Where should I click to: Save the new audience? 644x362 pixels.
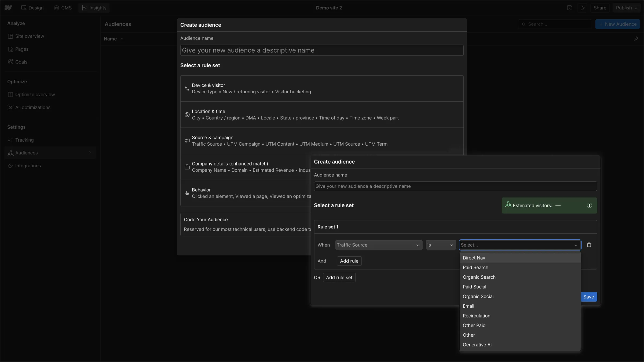pyautogui.click(x=589, y=297)
